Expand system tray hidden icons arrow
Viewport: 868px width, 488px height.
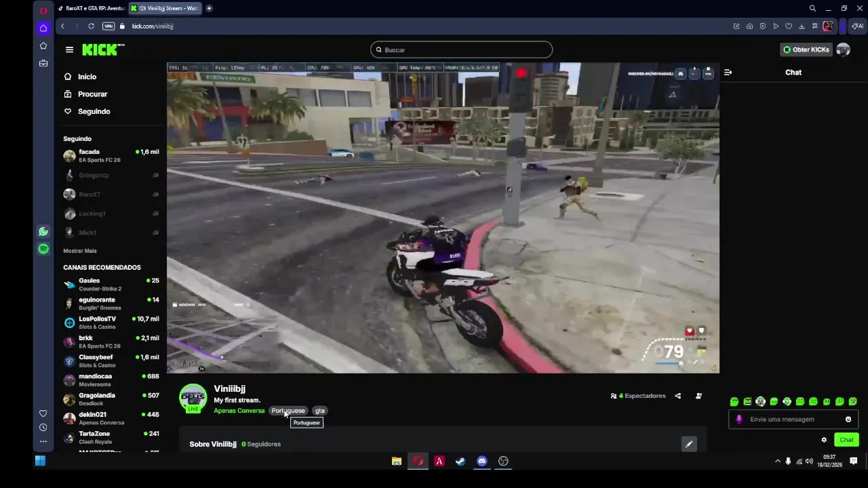tap(777, 462)
